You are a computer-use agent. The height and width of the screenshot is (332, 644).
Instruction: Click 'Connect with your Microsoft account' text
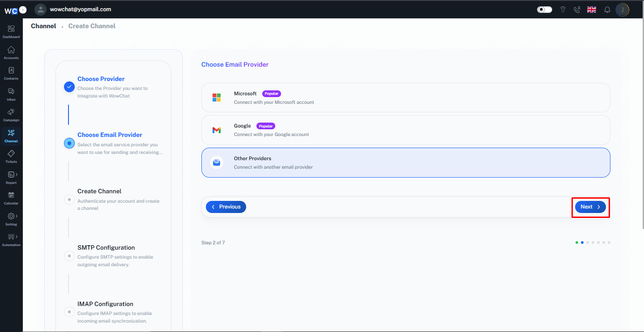tap(274, 102)
